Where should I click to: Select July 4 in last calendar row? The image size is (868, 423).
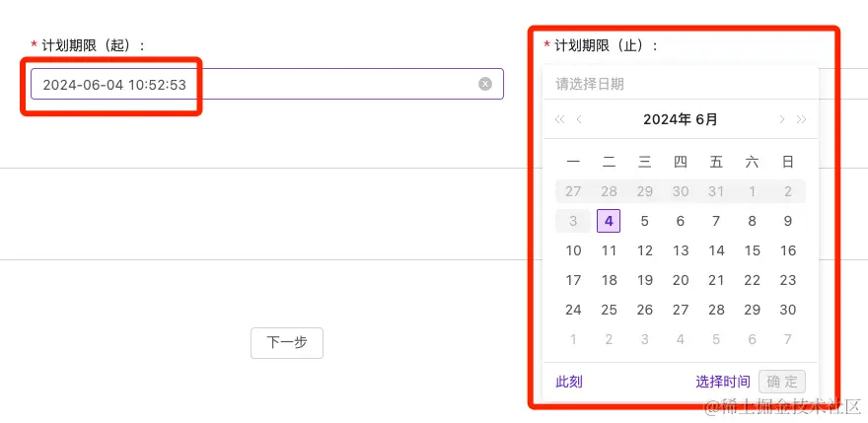click(681, 339)
